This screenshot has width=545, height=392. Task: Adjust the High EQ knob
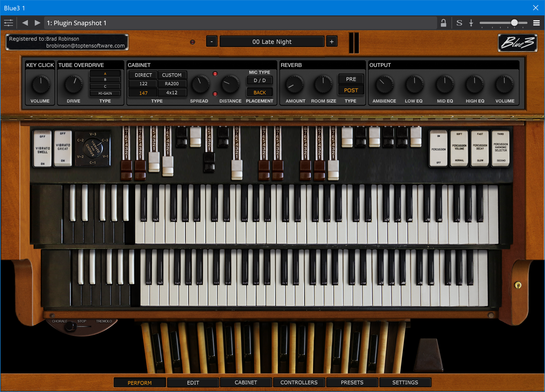point(475,85)
